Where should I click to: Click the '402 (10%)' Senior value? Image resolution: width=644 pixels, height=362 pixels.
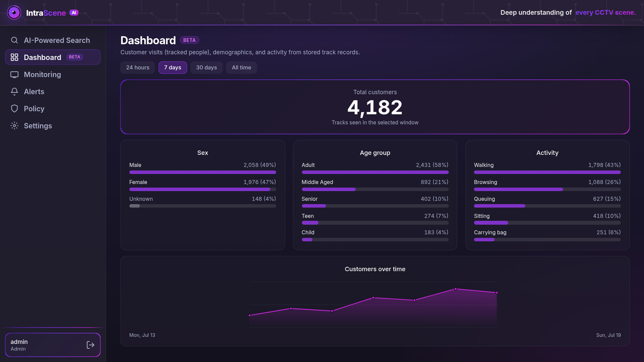[x=434, y=199]
